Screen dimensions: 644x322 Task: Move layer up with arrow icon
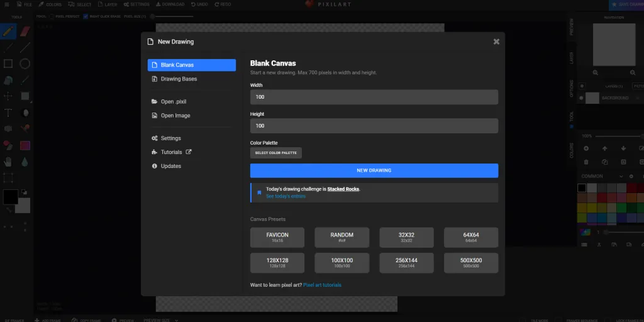click(604, 148)
